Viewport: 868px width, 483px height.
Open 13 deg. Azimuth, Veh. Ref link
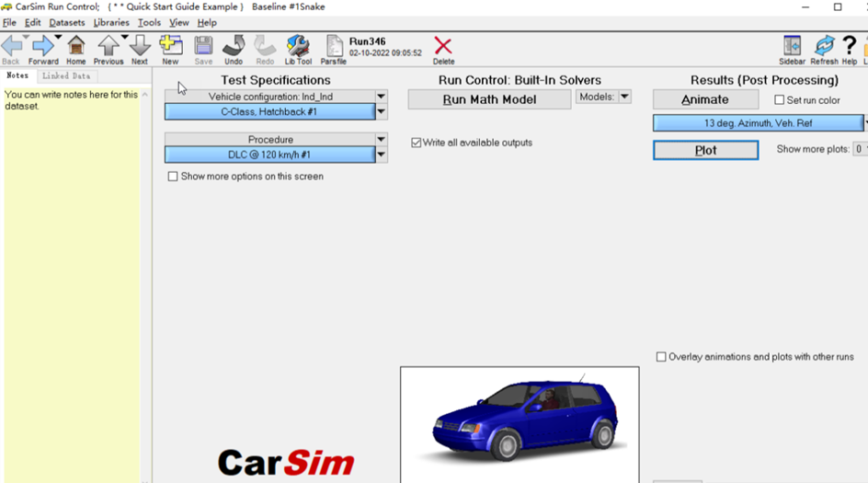pos(758,123)
